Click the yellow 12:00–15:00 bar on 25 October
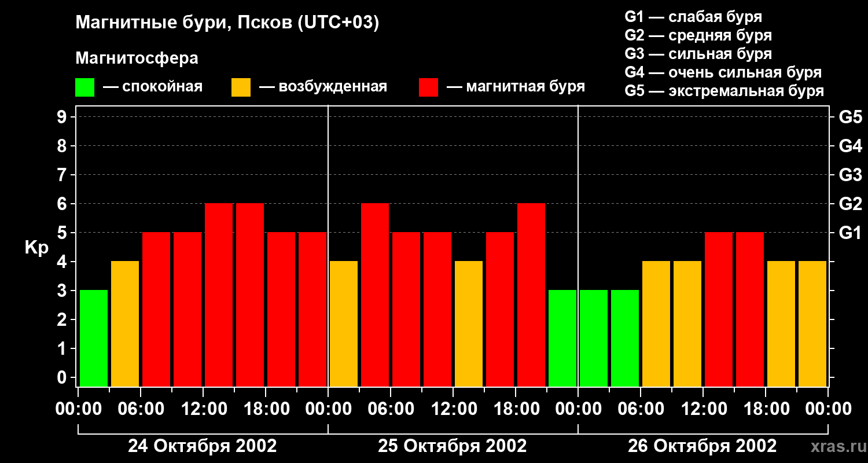This screenshot has height=463, width=868. pyautogui.click(x=469, y=324)
